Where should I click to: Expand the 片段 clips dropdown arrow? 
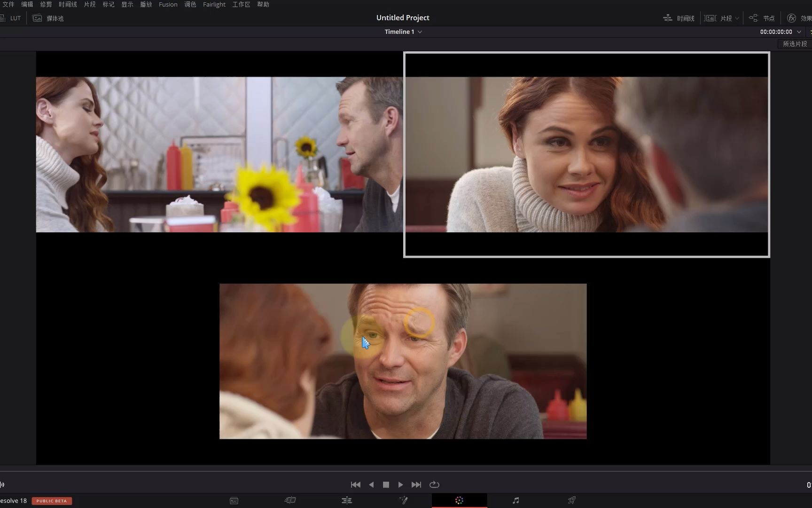737,18
